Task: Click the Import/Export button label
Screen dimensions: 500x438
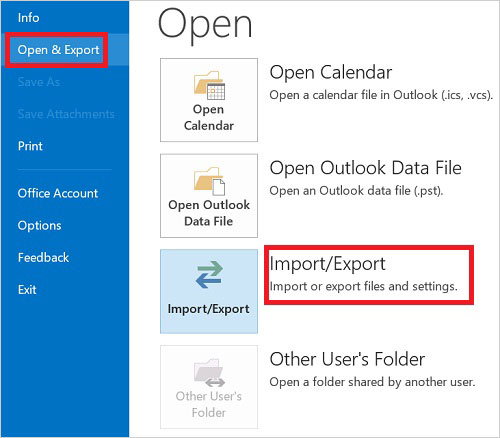Action: (x=209, y=309)
